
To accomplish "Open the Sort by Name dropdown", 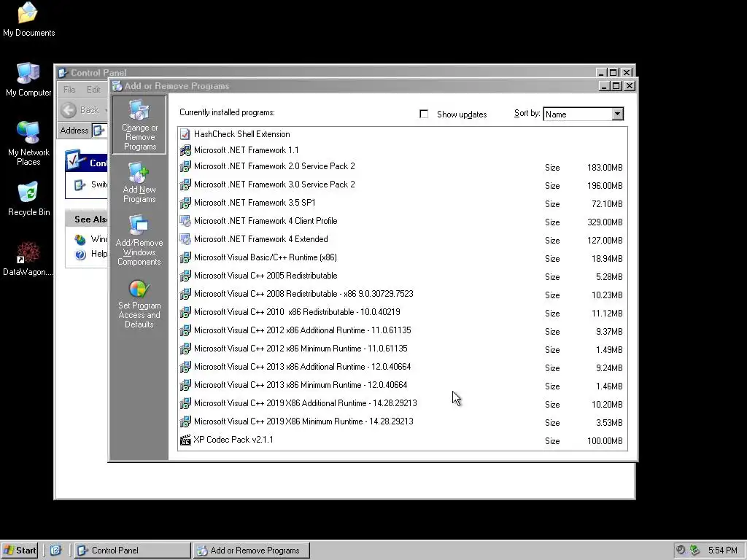I will click(x=617, y=114).
